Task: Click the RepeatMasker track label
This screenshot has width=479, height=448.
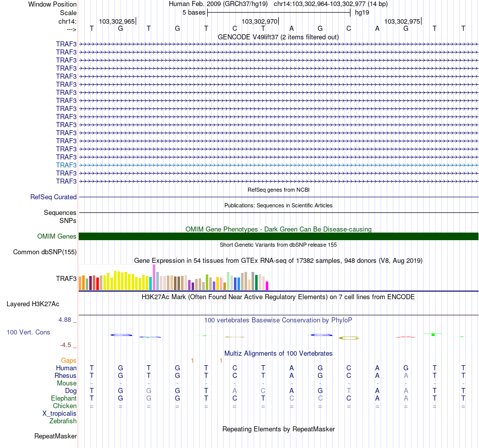Action: click(x=55, y=436)
